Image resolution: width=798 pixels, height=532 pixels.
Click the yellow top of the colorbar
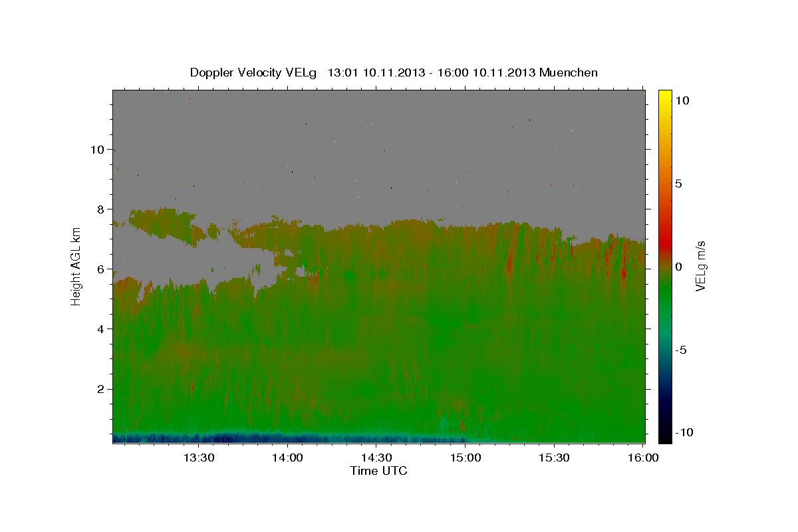click(x=664, y=96)
